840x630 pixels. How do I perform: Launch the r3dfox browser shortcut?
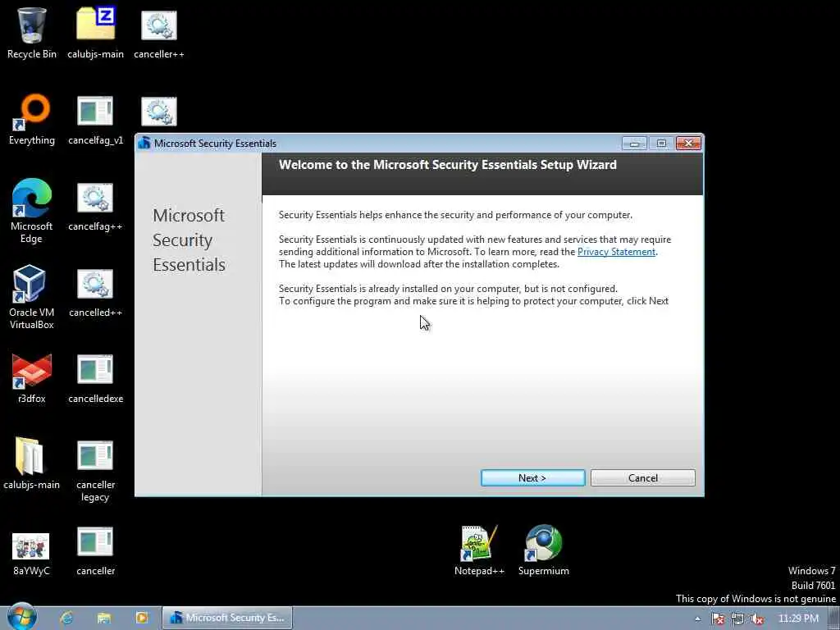[x=32, y=377]
